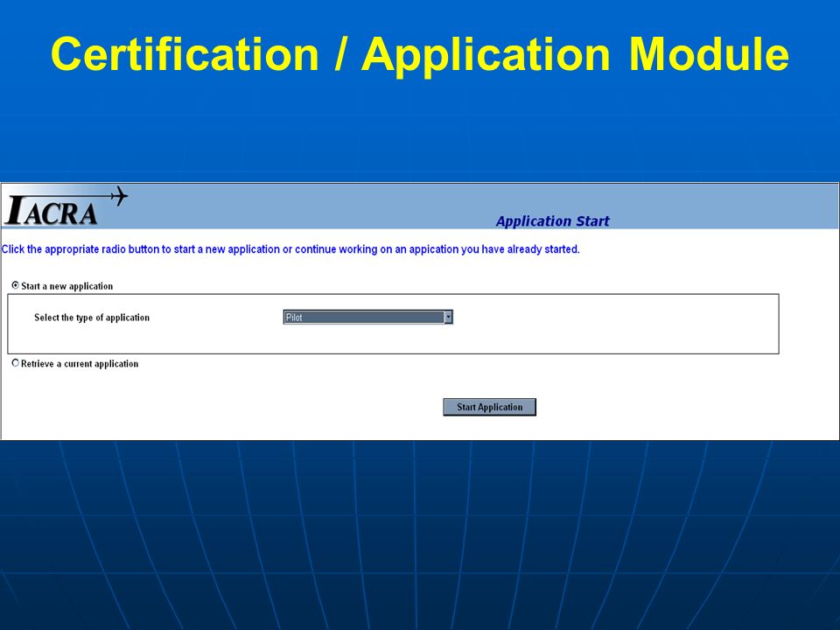
Task: Click the Select the type of application label
Action: coord(92,318)
